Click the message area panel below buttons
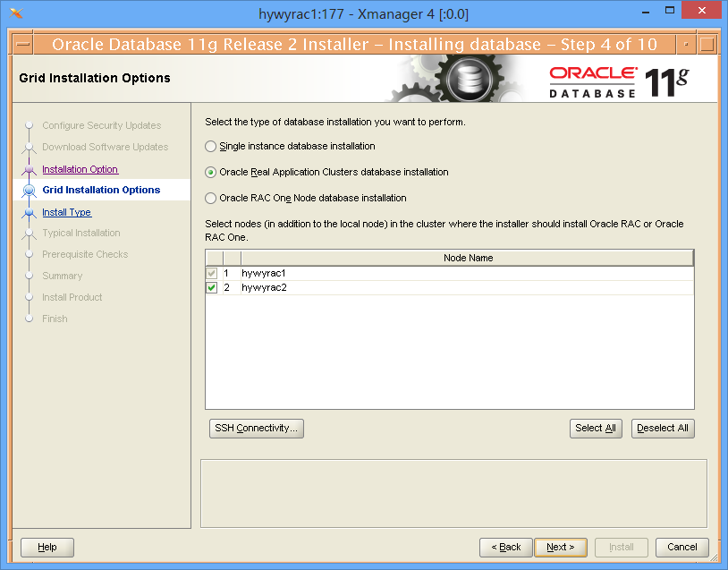 [453, 494]
